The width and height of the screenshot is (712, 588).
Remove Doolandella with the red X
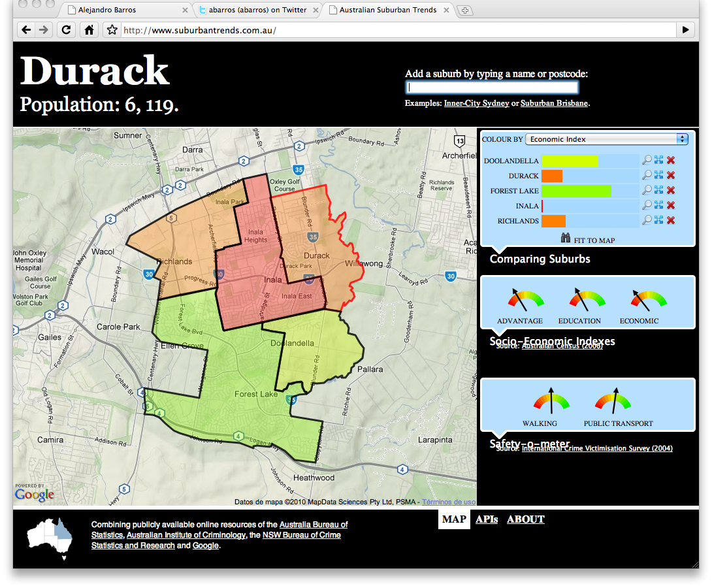click(x=671, y=160)
